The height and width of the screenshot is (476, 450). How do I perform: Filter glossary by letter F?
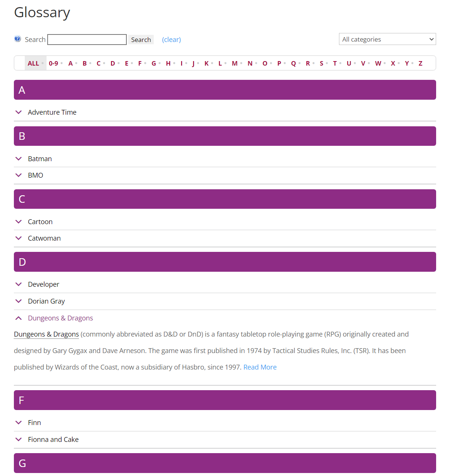140,63
